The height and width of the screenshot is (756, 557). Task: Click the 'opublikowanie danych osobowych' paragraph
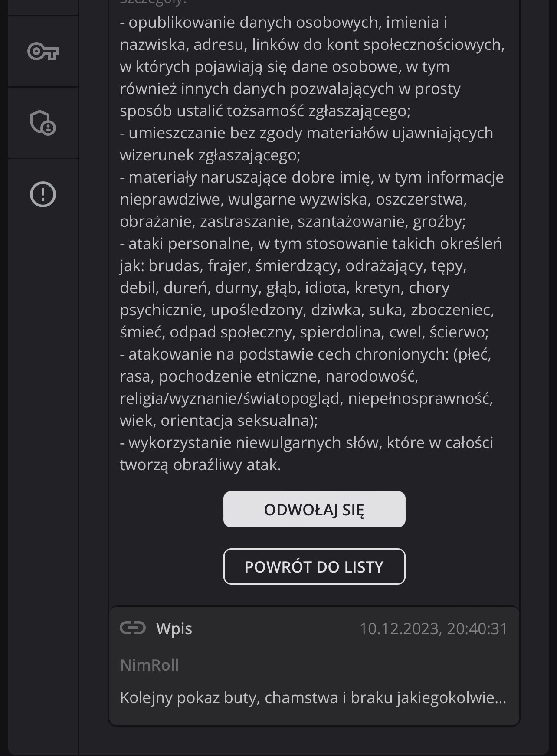point(312,66)
